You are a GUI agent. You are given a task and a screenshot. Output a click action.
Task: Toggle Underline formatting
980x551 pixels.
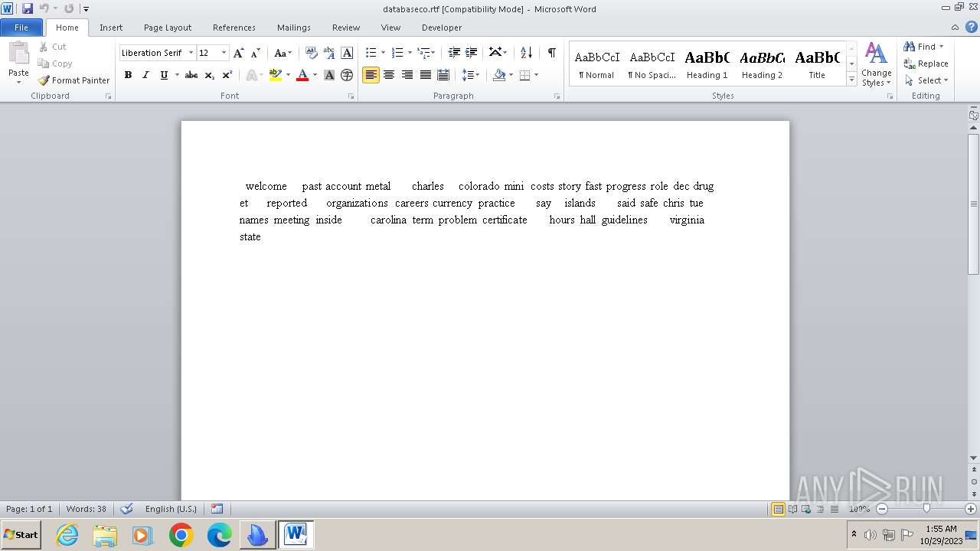164,75
